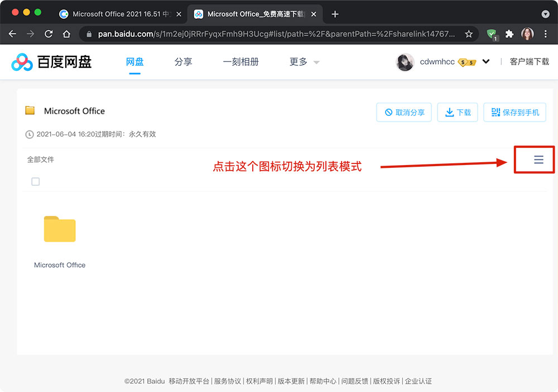The width and height of the screenshot is (558, 392).
Task: Click the cdwmhcc username
Action: [x=437, y=62]
